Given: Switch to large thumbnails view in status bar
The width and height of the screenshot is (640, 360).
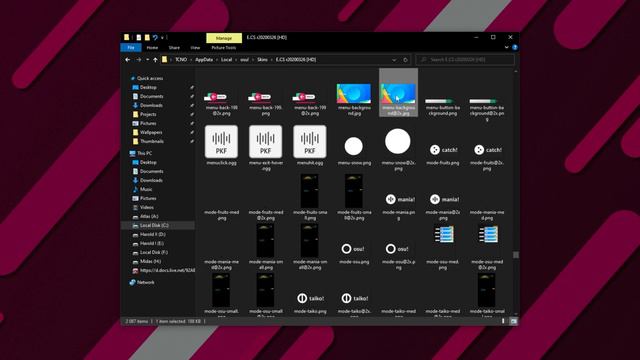Looking at the screenshot, I should click(x=513, y=321).
